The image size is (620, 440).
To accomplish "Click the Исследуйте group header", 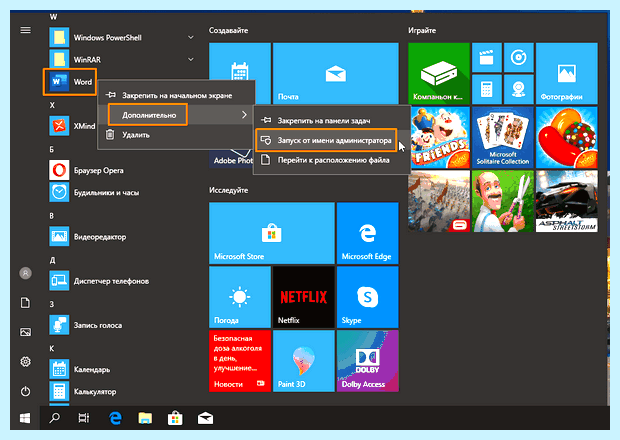I will click(x=229, y=190).
